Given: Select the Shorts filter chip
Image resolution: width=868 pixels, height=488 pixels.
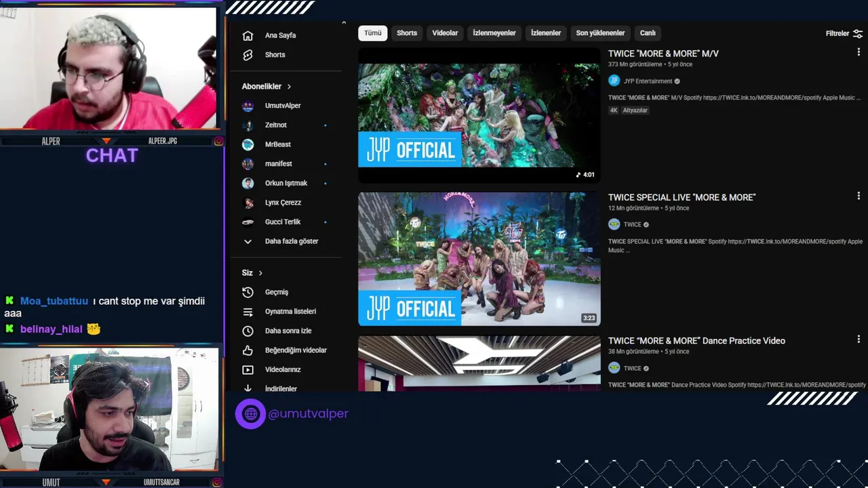Looking at the screenshot, I should [407, 33].
